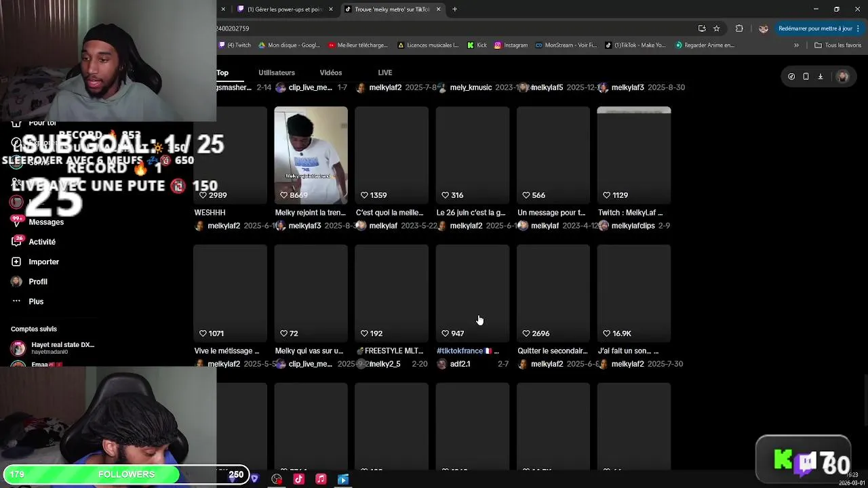Viewport: 868px width, 488px height.
Task: Click the install app icon in address bar
Action: click(x=702, y=28)
